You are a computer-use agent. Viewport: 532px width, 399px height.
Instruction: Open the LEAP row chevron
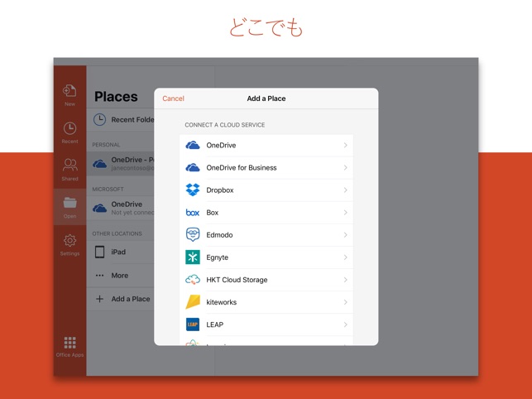(345, 324)
